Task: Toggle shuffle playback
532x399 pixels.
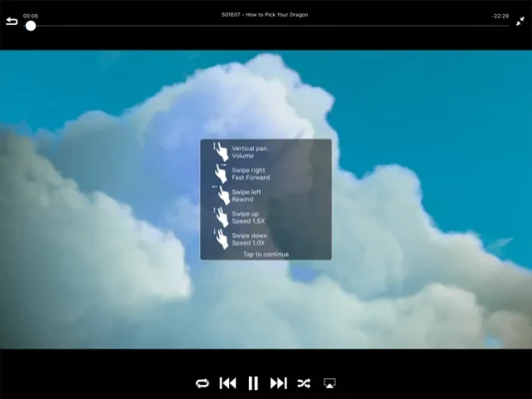Action: [304, 383]
